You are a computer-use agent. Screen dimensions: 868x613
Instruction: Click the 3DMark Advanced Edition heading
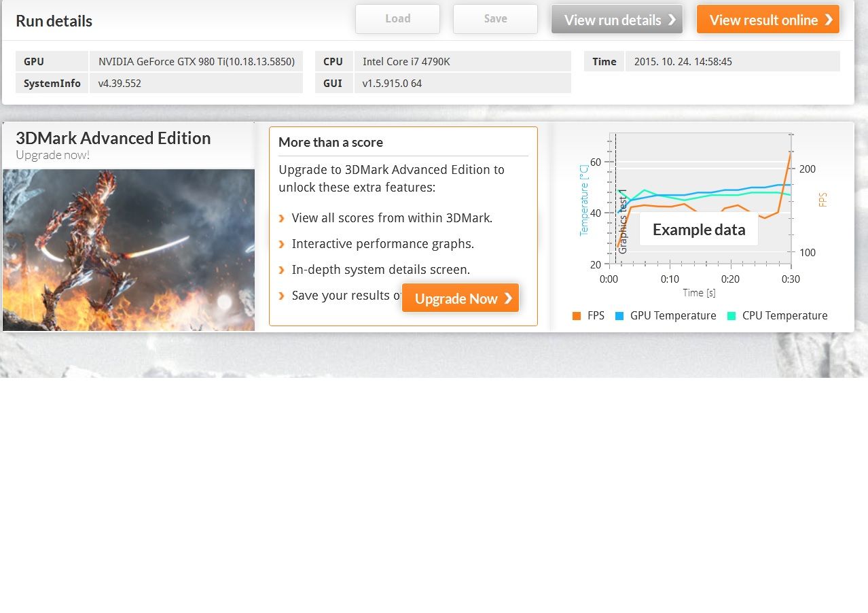click(x=113, y=138)
